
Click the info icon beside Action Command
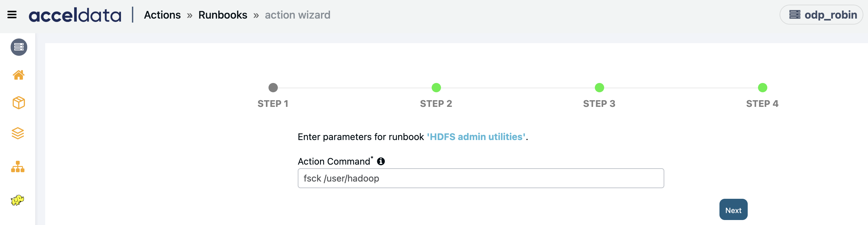381,161
